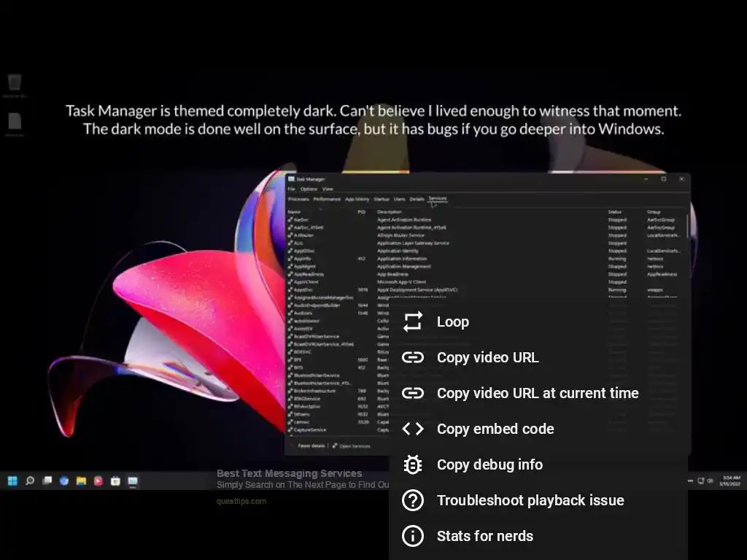Click the Recycle Bin desktop icon
Viewport: 747px width, 560px height.
15,85
